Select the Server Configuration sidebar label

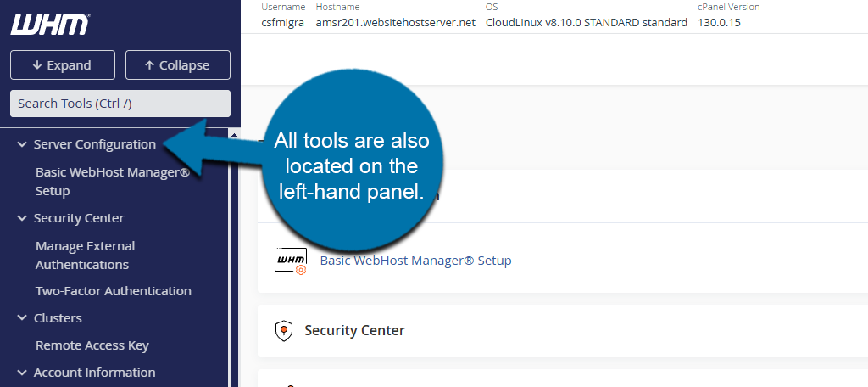94,144
